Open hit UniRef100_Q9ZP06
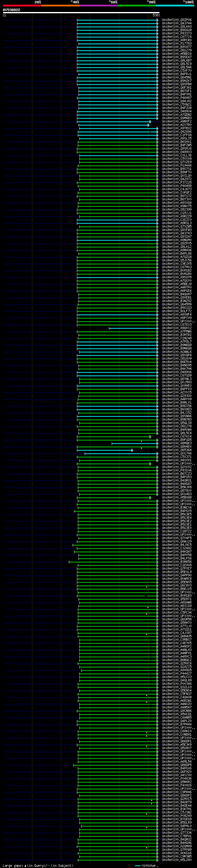 pyautogui.click(x=177, y=20)
